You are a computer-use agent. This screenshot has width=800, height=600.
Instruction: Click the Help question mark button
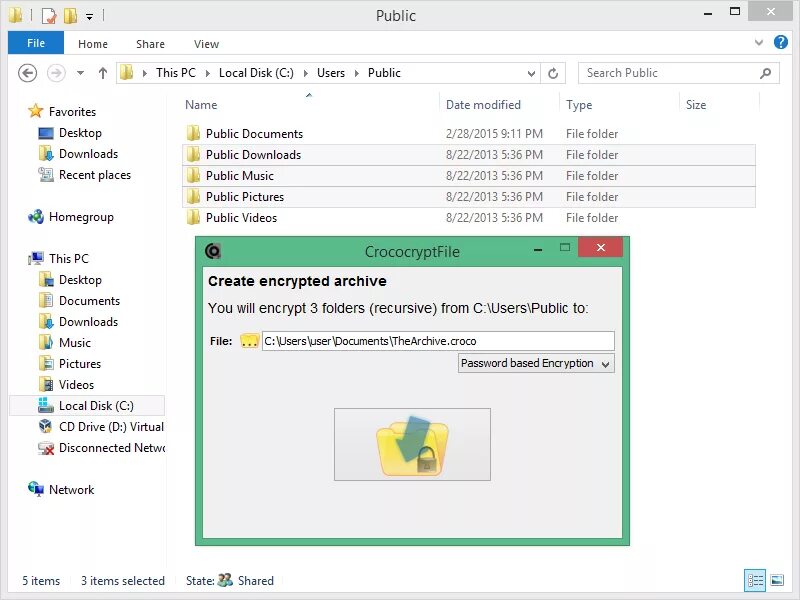[781, 43]
